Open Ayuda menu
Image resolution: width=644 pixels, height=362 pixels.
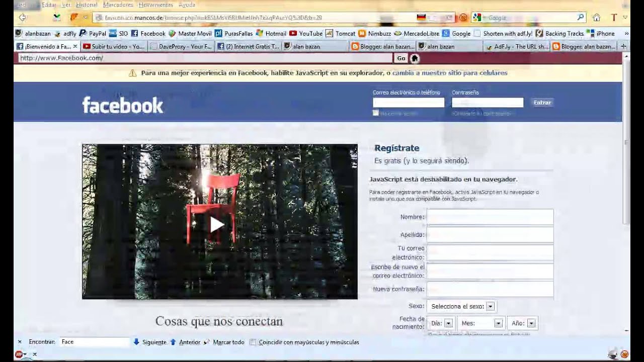pos(187,5)
